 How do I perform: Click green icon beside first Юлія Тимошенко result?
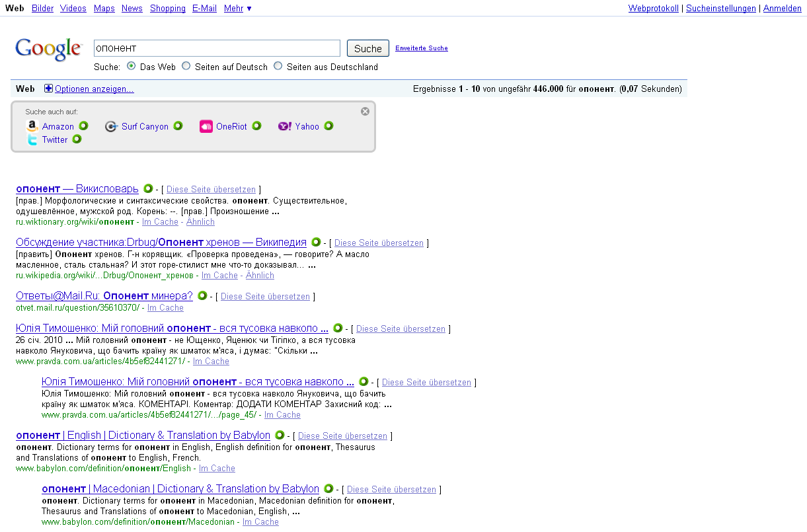pyautogui.click(x=338, y=328)
